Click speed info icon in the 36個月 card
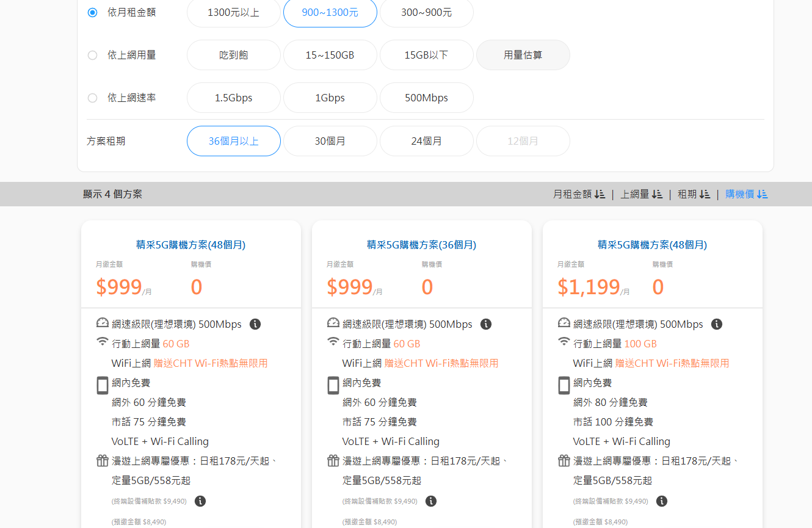 (x=486, y=324)
